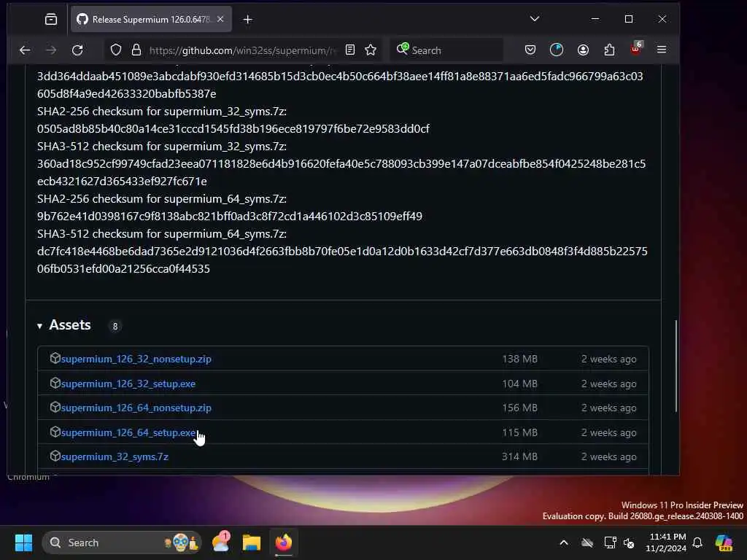
Task: Select the Release Supermium 126 tab
Action: pyautogui.click(x=151, y=19)
